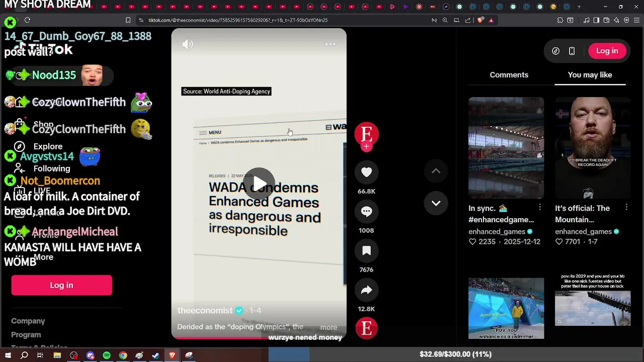The image size is (644, 362).
Task: Open The Economist profile avatar
Action: (366, 134)
